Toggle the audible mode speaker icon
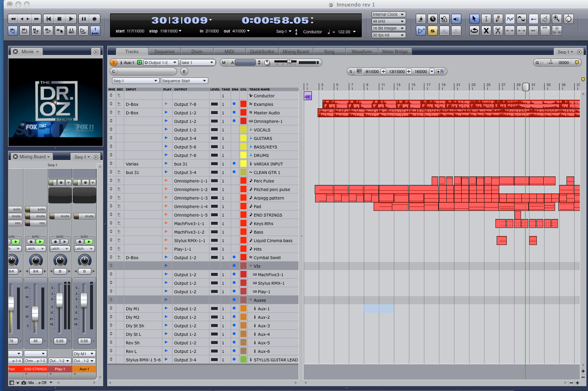The width and height of the screenshot is (588, 391). 456,19
